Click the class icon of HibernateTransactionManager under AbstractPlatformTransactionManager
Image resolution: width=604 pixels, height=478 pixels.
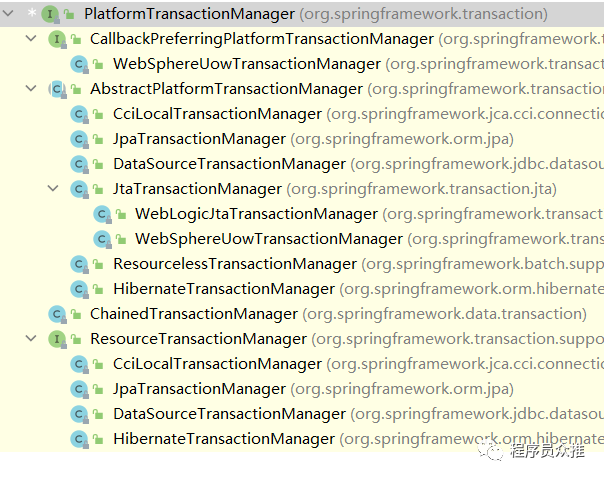tap(80, 290)
